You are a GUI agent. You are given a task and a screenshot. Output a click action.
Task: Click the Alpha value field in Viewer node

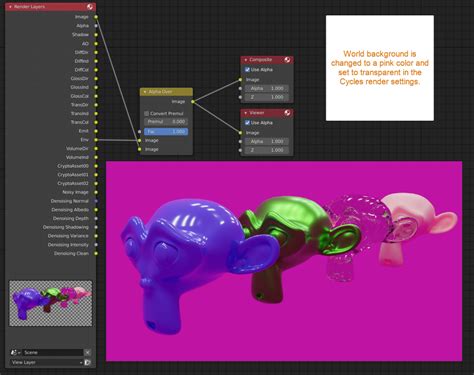[267, 141]
